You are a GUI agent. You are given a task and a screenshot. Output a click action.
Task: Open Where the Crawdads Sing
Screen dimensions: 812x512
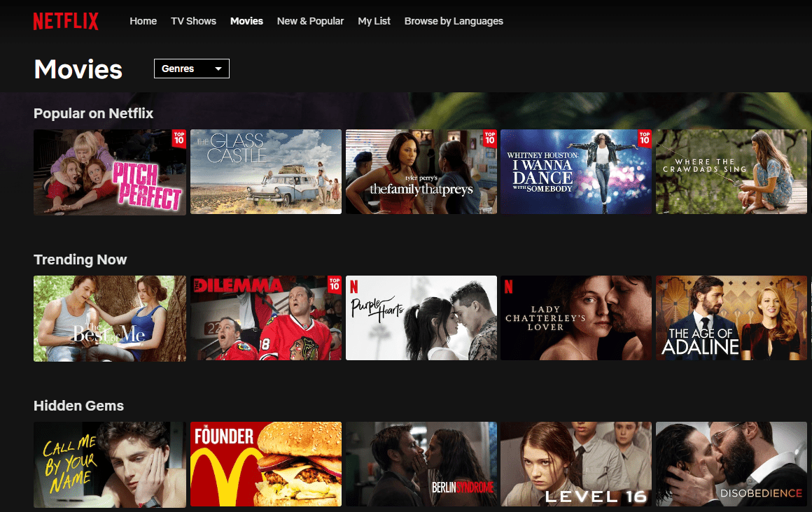coord(731,171)
